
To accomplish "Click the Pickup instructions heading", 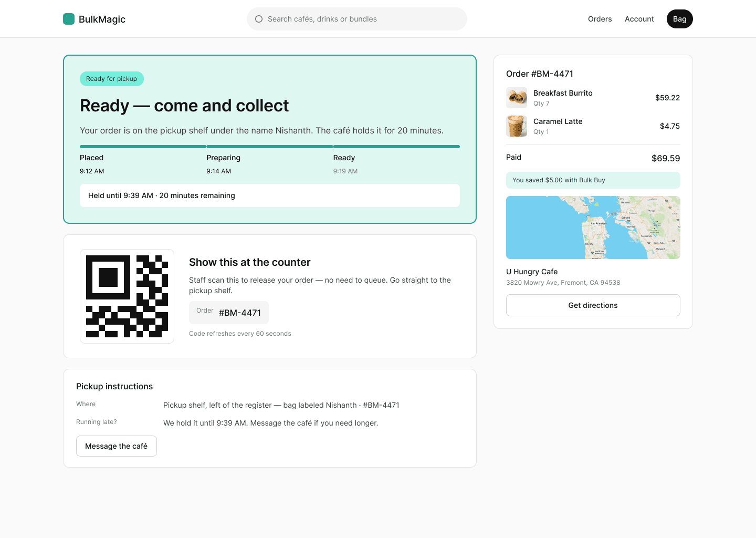I will point(114,386).
